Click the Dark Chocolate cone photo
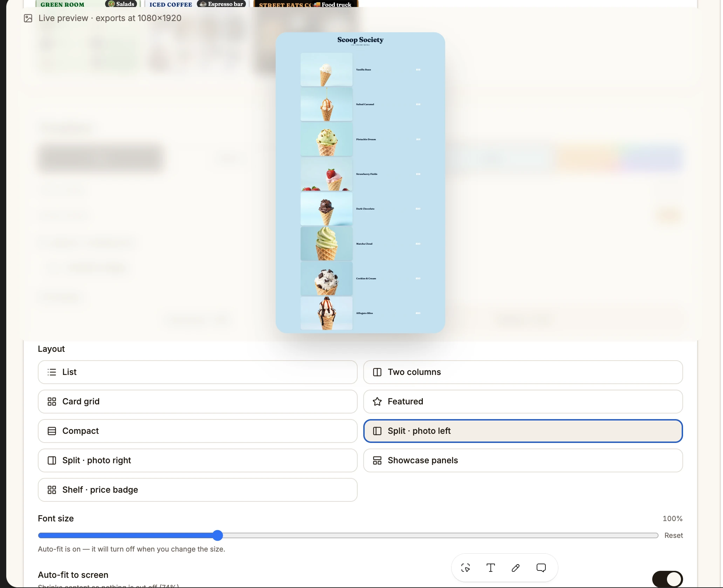This screenshot has height=588, width=723. click(326, 208)
